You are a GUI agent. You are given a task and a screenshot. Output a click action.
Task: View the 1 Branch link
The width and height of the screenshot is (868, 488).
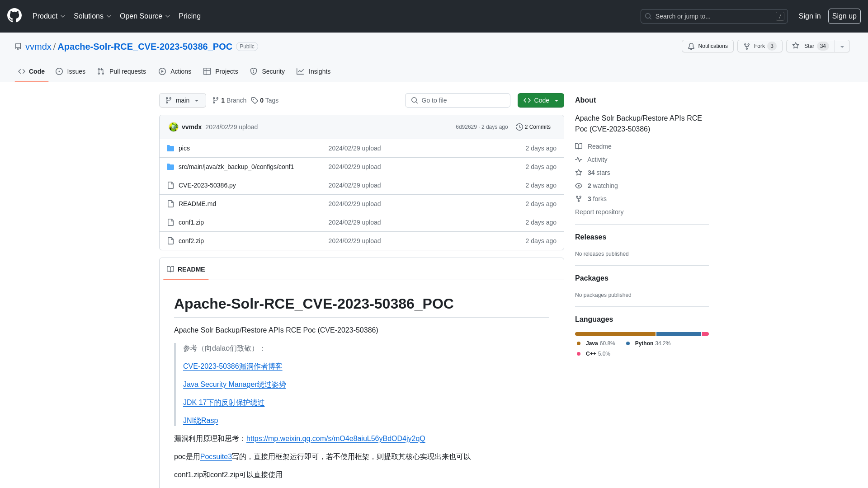point(229,100)
